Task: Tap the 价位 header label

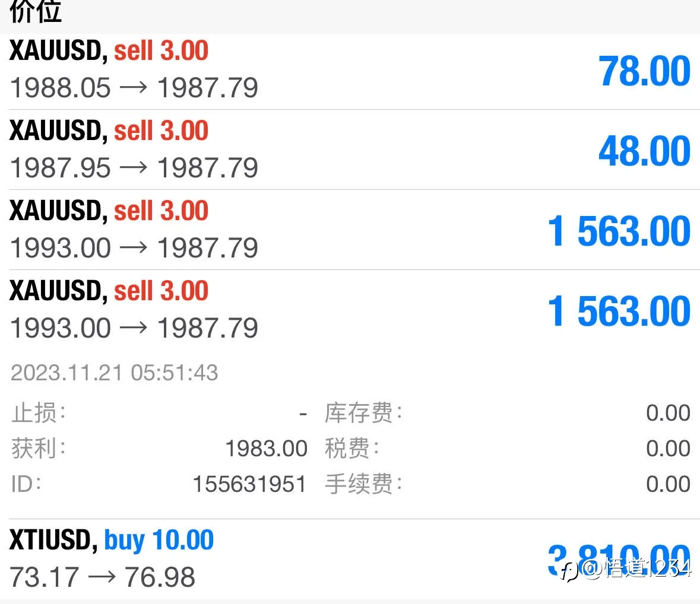Action: tap(35, 11)
